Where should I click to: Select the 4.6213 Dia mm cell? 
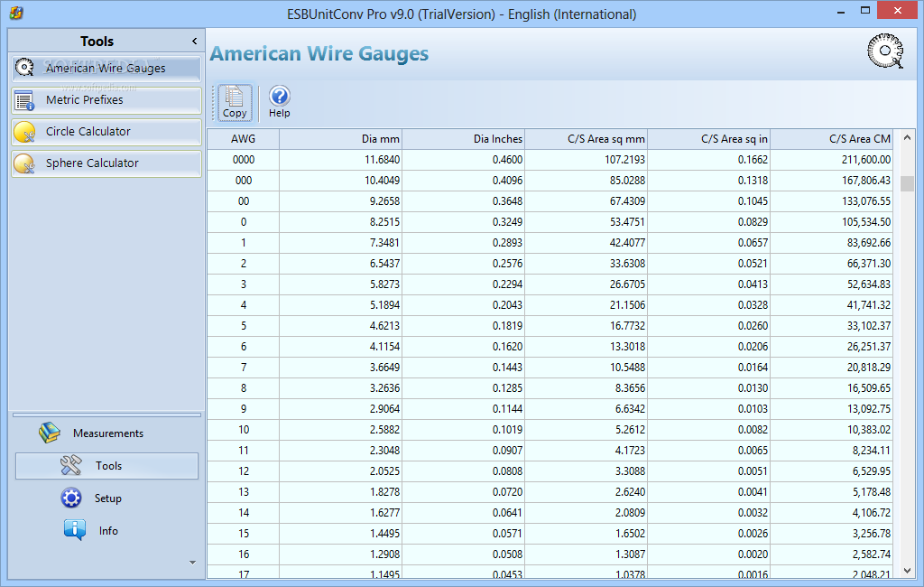coord(340,326)
